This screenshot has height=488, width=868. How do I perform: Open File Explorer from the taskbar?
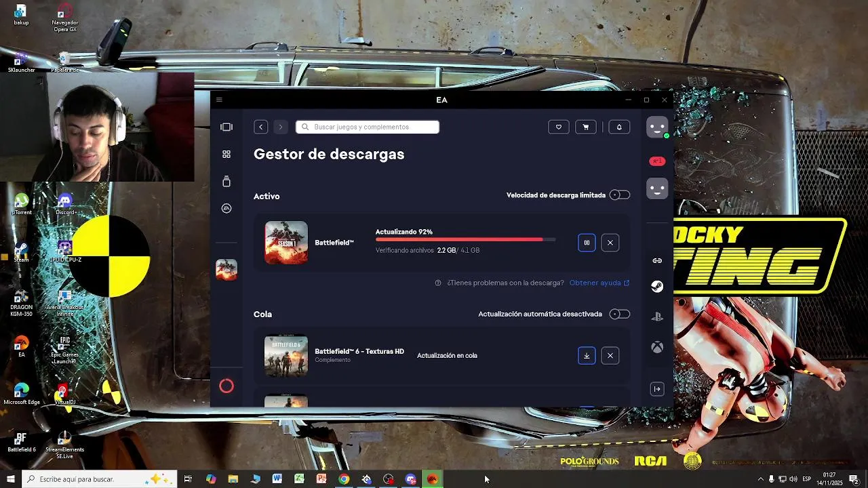(233, 479)
